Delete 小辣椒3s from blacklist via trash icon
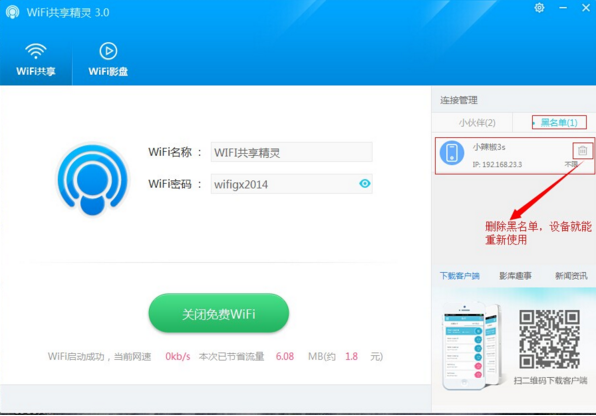596x416 pixels. (x=582, y=151)
